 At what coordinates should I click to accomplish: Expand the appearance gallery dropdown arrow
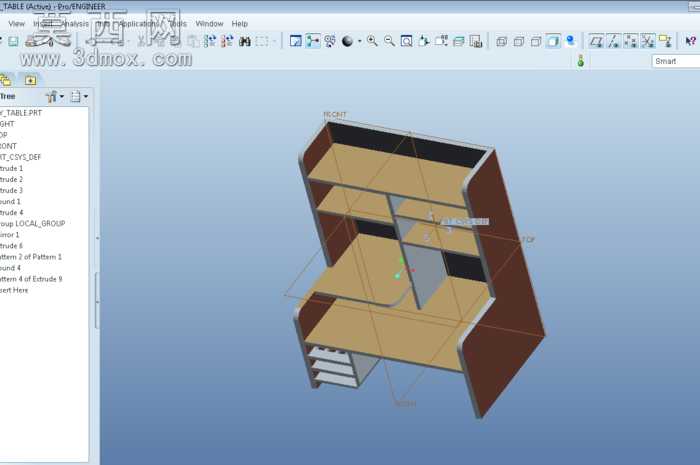[x=359, y=42]
